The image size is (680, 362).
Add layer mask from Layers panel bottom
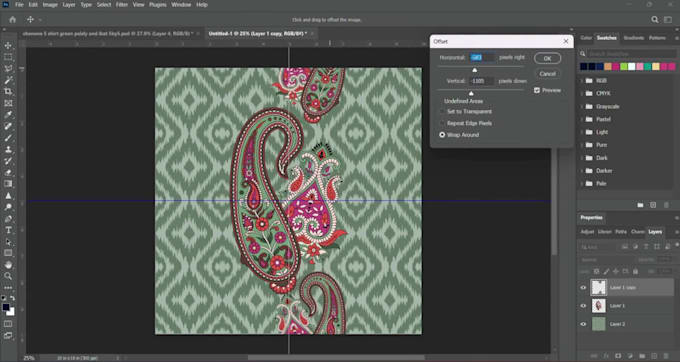tap(618, 356)
